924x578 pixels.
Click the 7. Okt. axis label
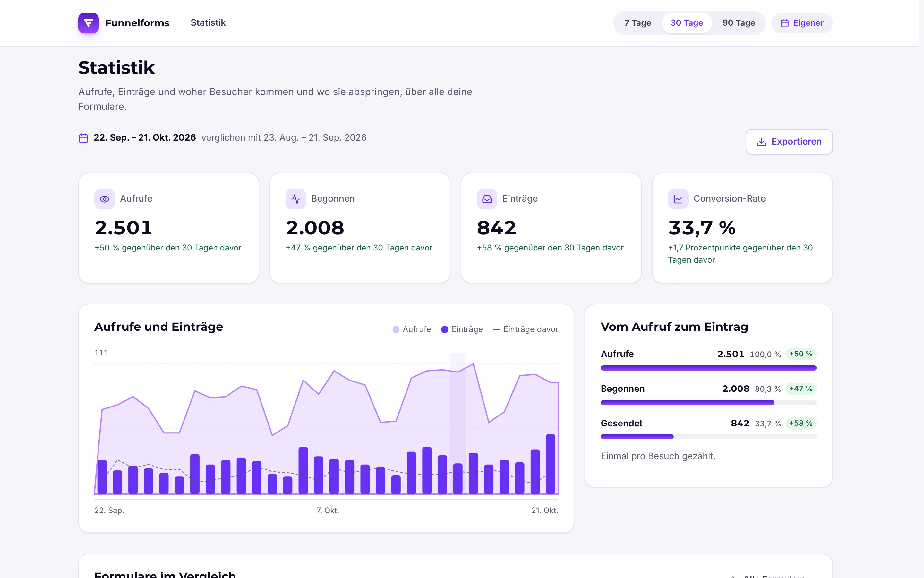(x=328, y=510)
